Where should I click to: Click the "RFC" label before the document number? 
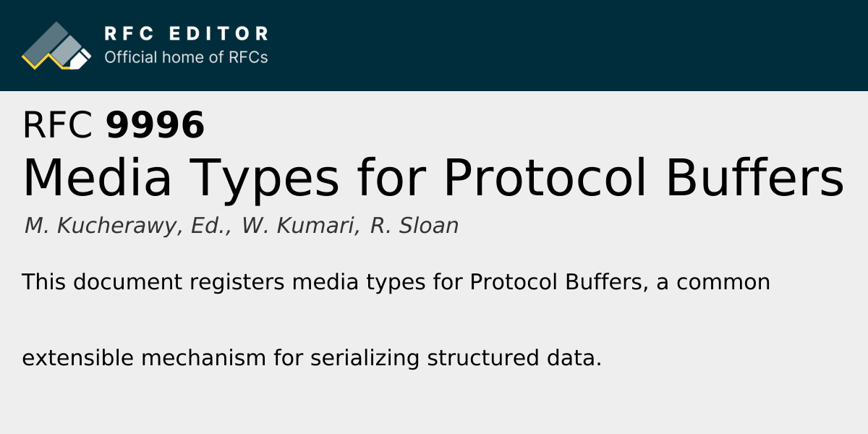[58, 125]
